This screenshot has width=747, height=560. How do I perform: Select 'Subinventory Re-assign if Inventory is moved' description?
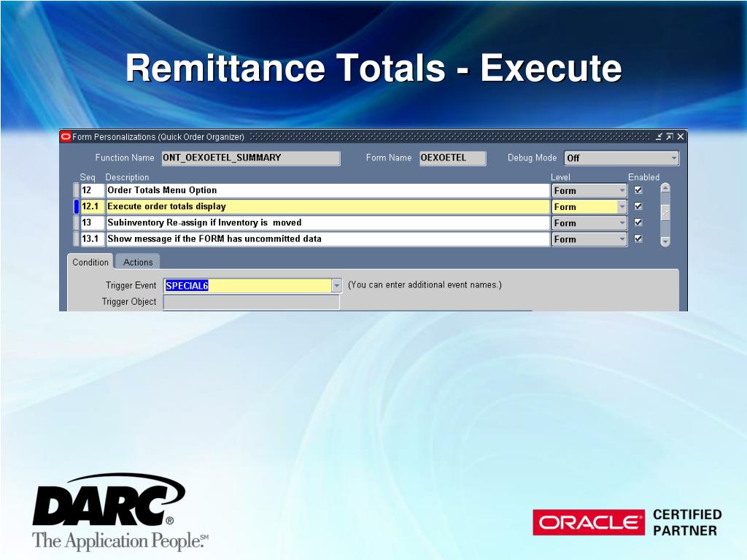point(328,223)
